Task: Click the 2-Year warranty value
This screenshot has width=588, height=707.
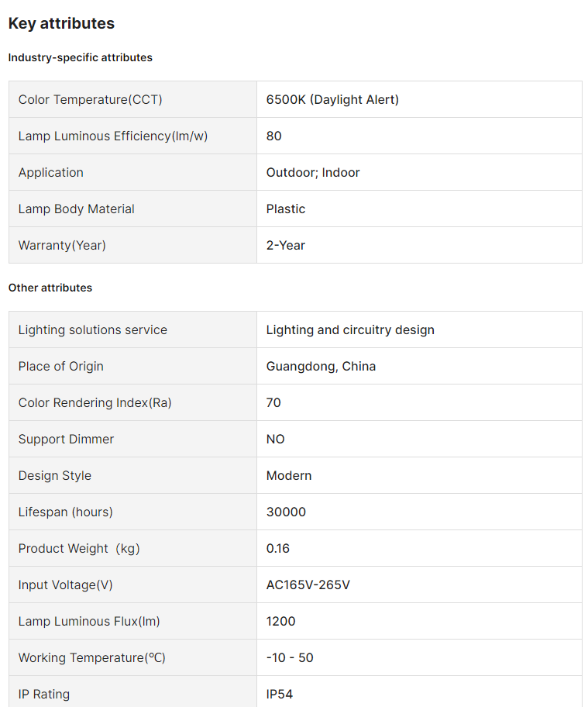Action: click(286, 245)
